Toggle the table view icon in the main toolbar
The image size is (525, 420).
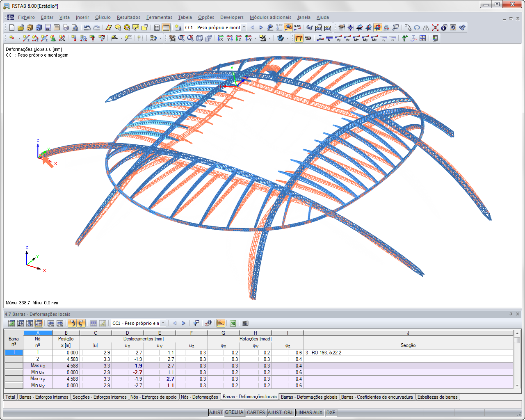click(166, 27)
